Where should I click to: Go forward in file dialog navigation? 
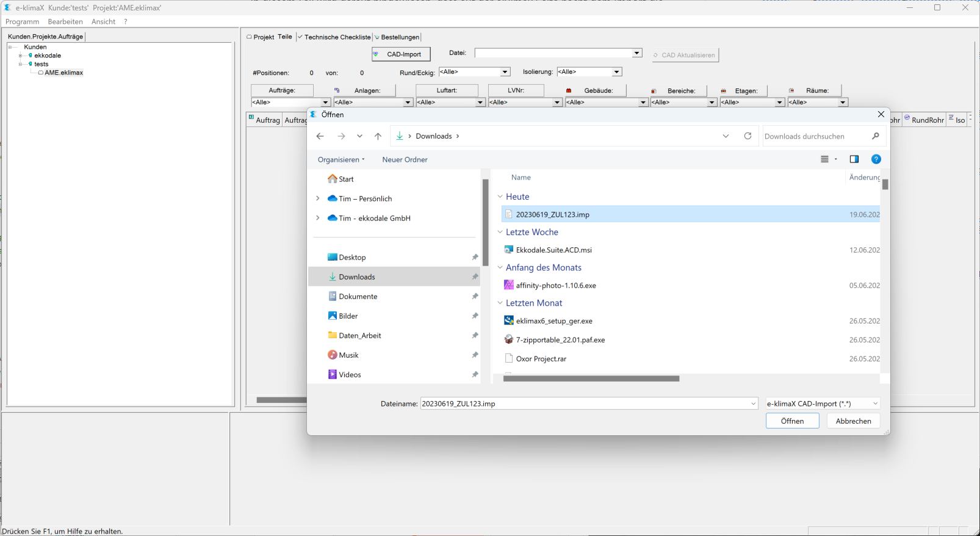341,136
